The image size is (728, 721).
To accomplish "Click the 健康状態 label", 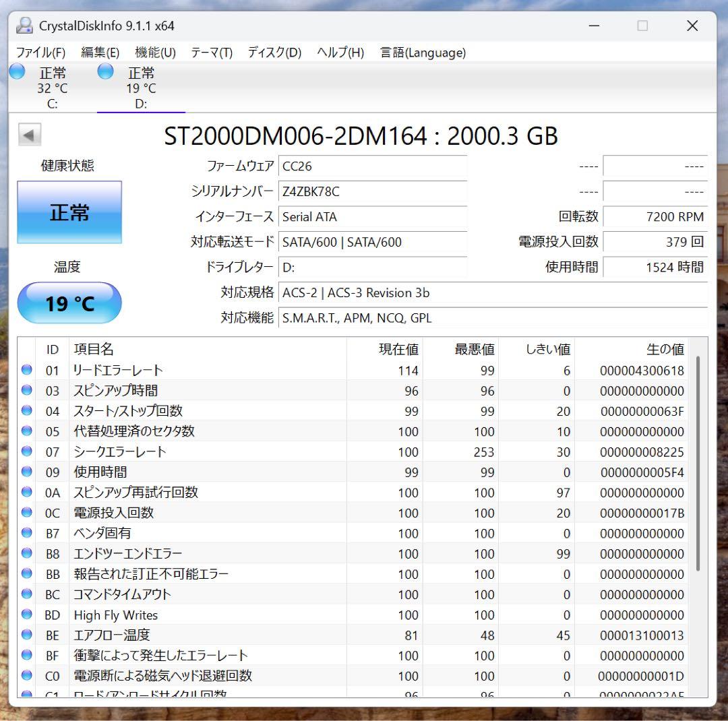I will click(68, 165).
